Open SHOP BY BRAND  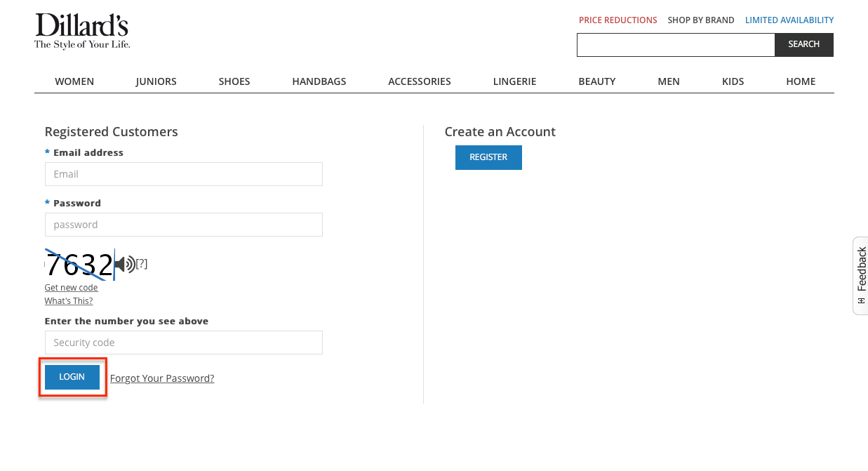pos(700,20)
